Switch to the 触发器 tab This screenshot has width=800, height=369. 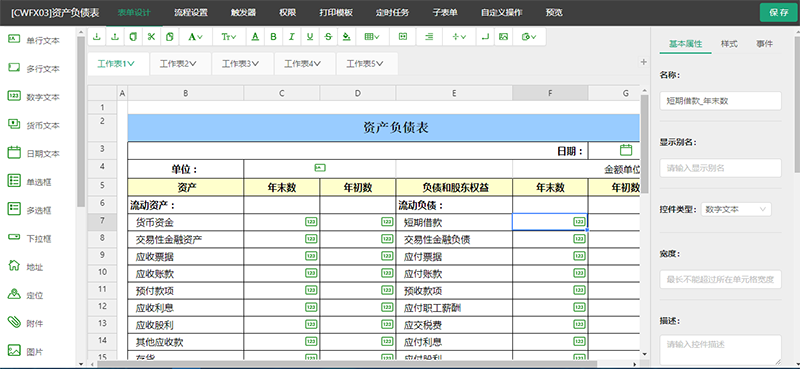coord(243,13)
